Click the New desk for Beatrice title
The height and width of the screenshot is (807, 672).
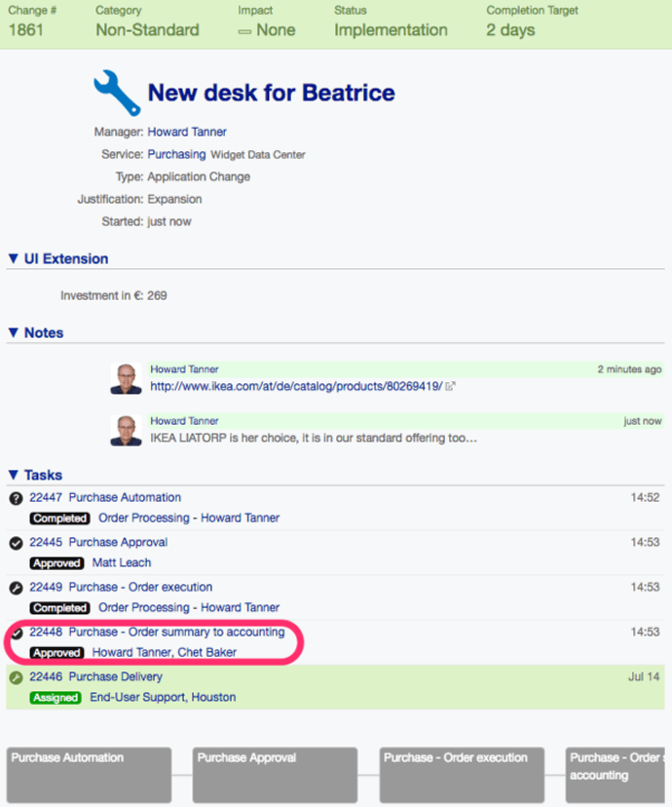coord(272,93)
